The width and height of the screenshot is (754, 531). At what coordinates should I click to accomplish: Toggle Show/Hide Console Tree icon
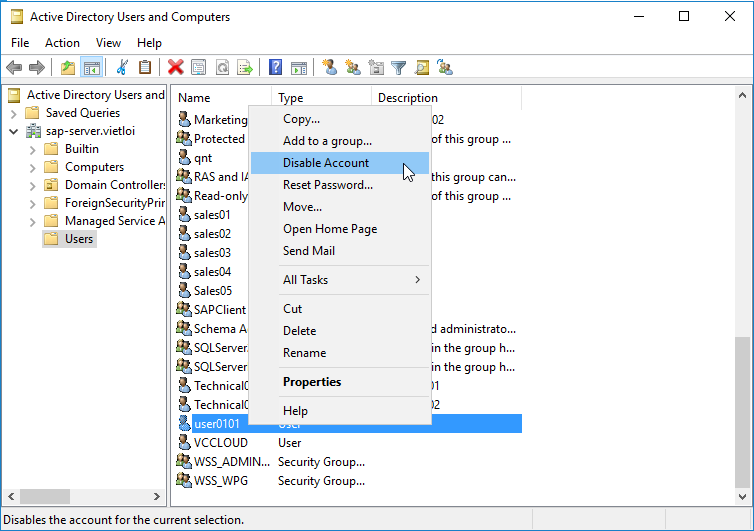point(91,67)
